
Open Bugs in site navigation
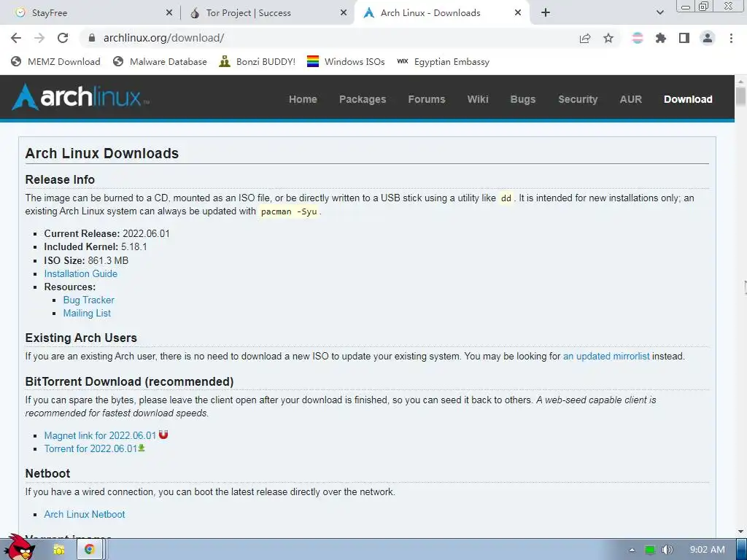coord(523,99)
